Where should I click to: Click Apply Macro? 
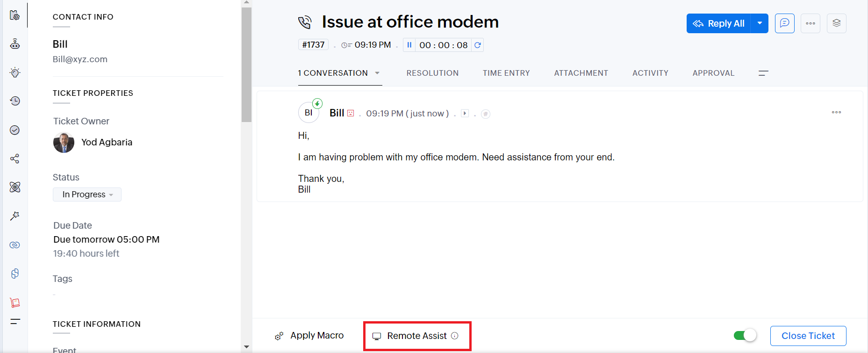point(309,336)
